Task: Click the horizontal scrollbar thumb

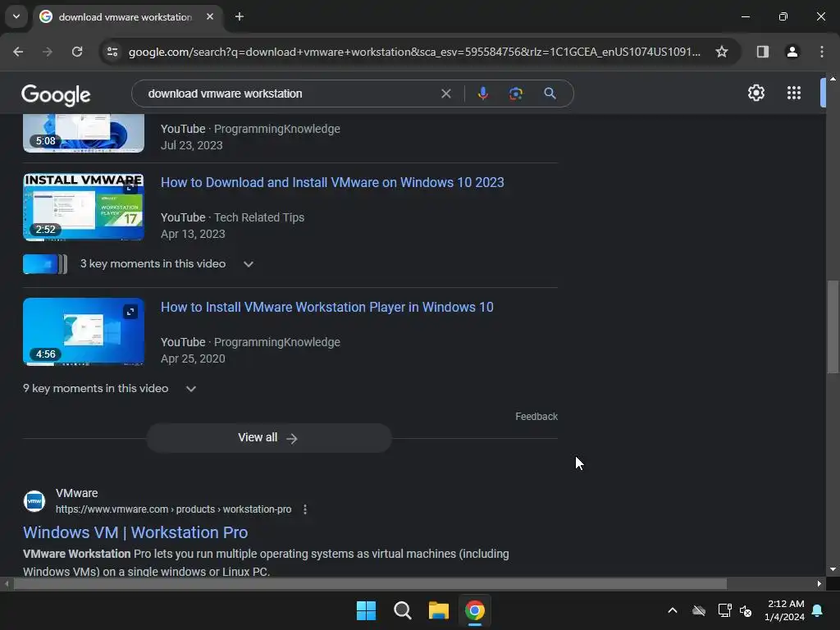Action: pyautogui.click(x=370, y=584)
